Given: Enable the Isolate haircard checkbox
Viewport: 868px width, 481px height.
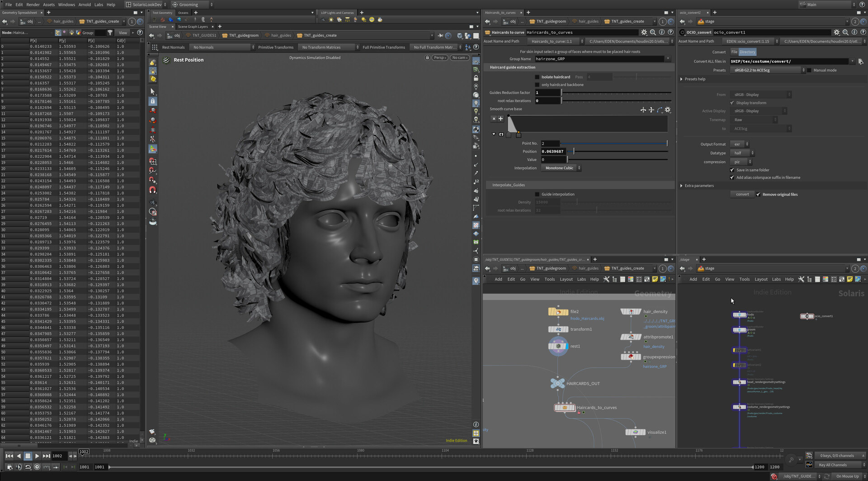Looking at the screenshot, I should click(537, 77).
